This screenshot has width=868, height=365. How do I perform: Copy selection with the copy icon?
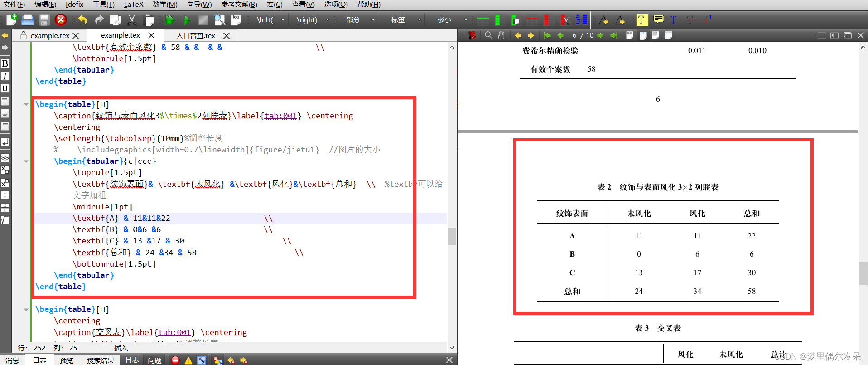pos(116,20)
